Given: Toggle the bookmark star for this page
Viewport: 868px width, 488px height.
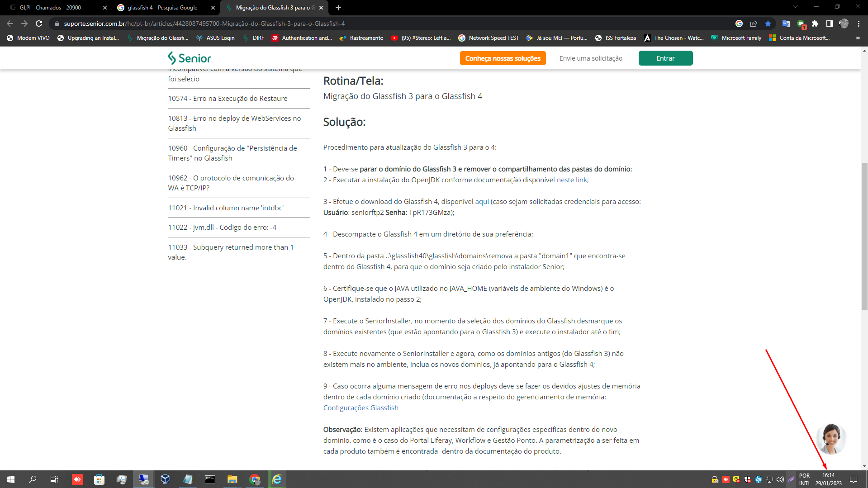Looking at the screenshot, I should [768, 24].
